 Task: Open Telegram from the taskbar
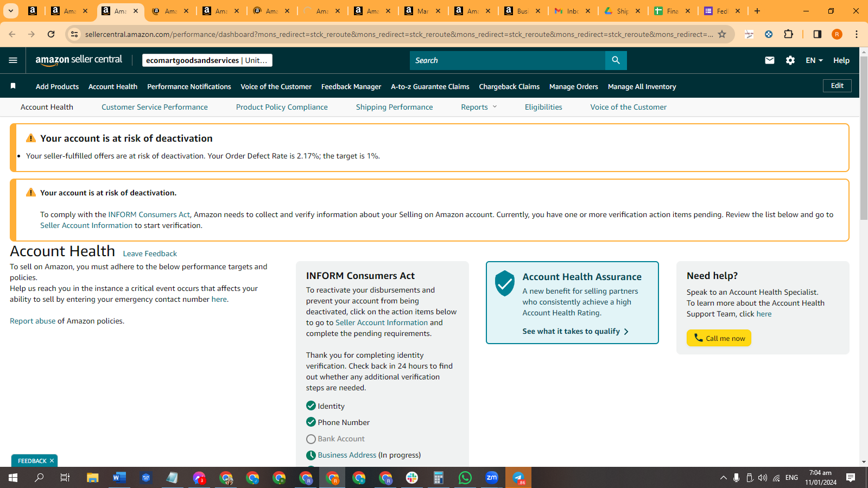518,478
